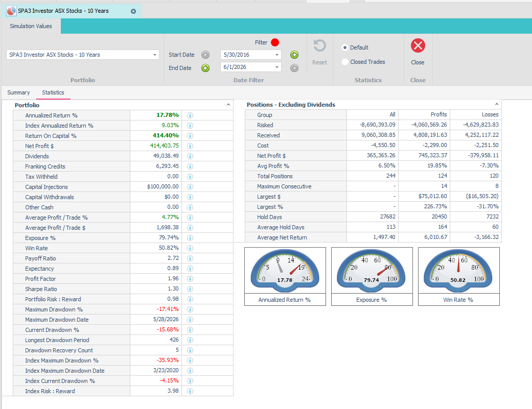532x409 pixels.
Task: Open the End Date calendar dropdown
Action: tap(277, 67)
